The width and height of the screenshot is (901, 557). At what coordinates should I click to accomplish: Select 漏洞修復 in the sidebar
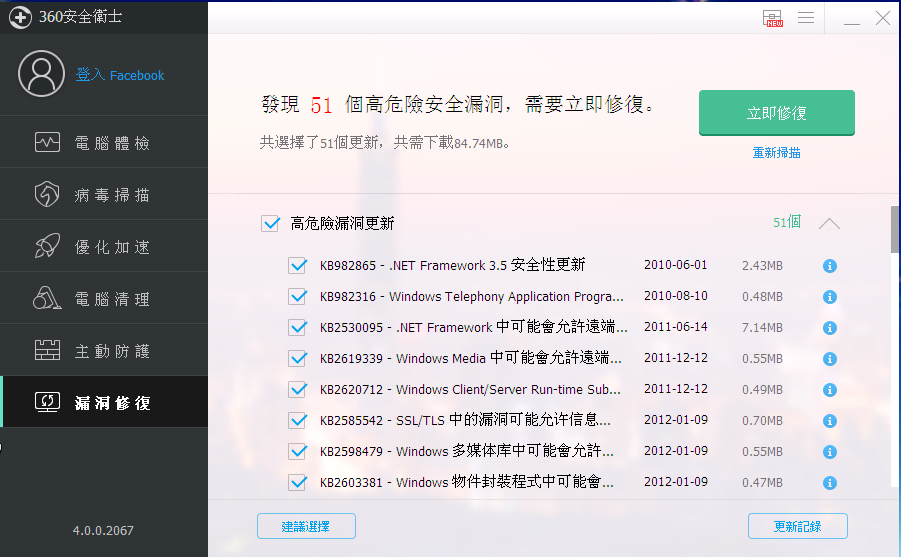(x=104, y=402)
